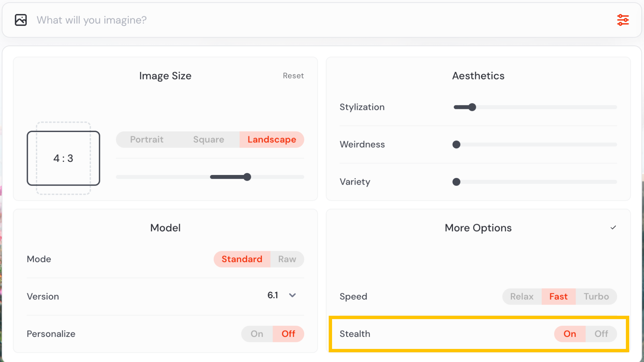Select the Portrait orientation tab
Screen dimensions: 644x362
[x=147, y=139]
